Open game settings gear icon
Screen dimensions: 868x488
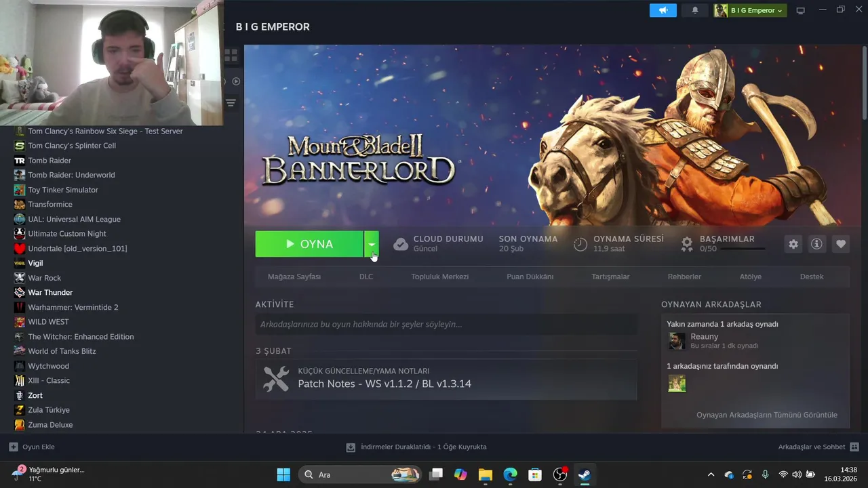click(x=793, y=244)
